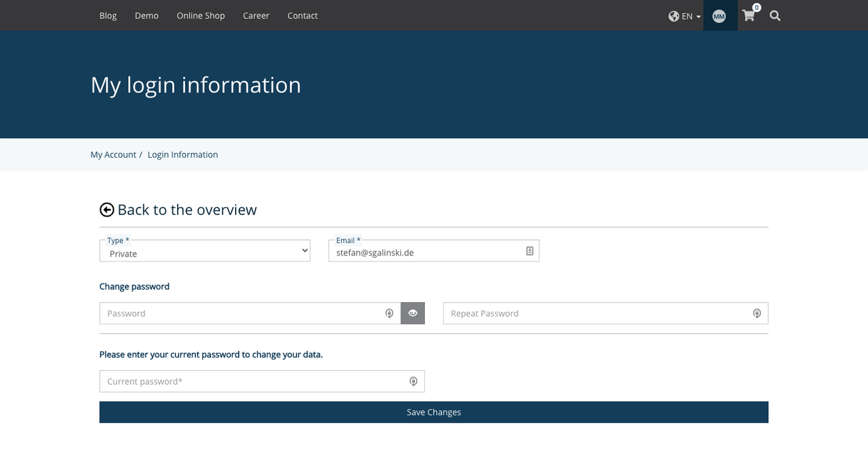
Task: Navigate back via My Account breadcrumb link
Action: coord(113,155)
